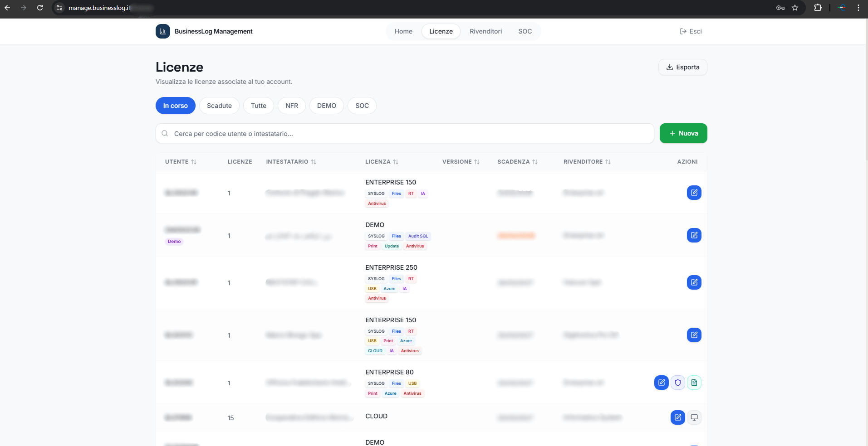Click the BusinessLog Management logo icon
This screenshot has width=868, height=446.
click(163, 31)
